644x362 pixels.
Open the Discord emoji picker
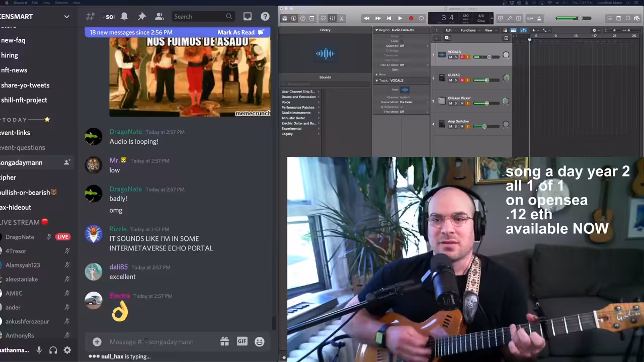pos(260,342)
